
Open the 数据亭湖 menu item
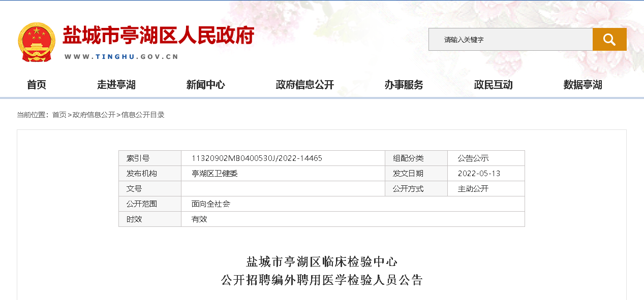pyautogui.click(x=582, y=85)
